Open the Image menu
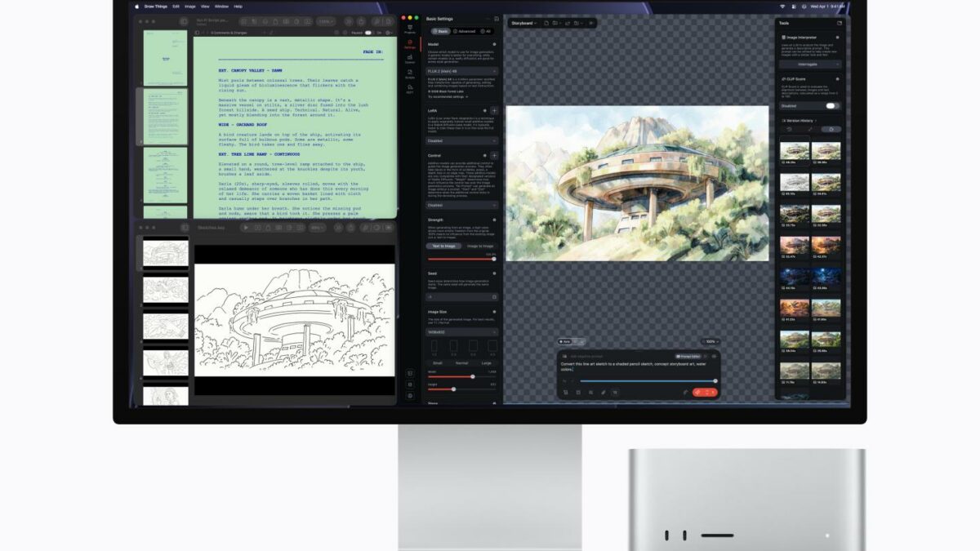 pos(190,6)
